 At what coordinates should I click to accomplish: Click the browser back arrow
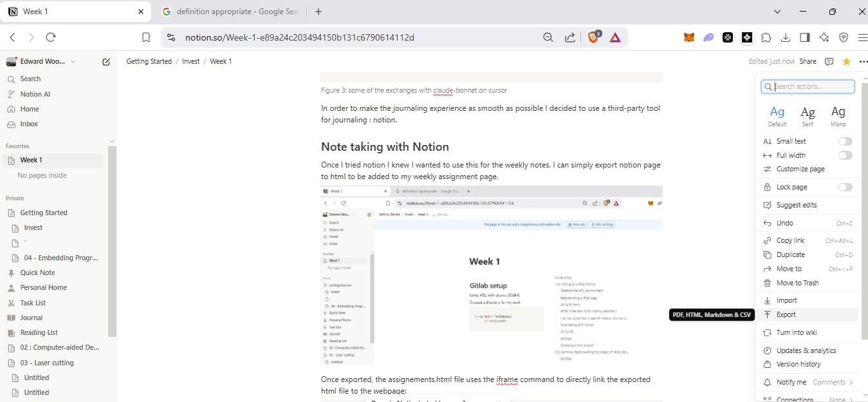coord(12,37)
